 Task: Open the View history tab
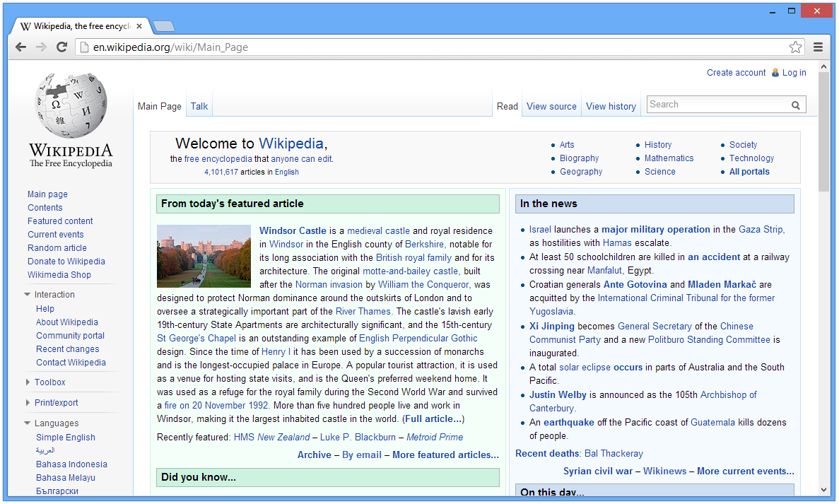pyautogui.click(x=611, y=106)
